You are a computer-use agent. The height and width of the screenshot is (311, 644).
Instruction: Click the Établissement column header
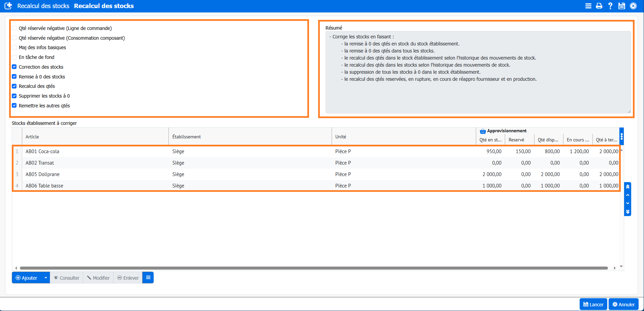coord(186,137)
